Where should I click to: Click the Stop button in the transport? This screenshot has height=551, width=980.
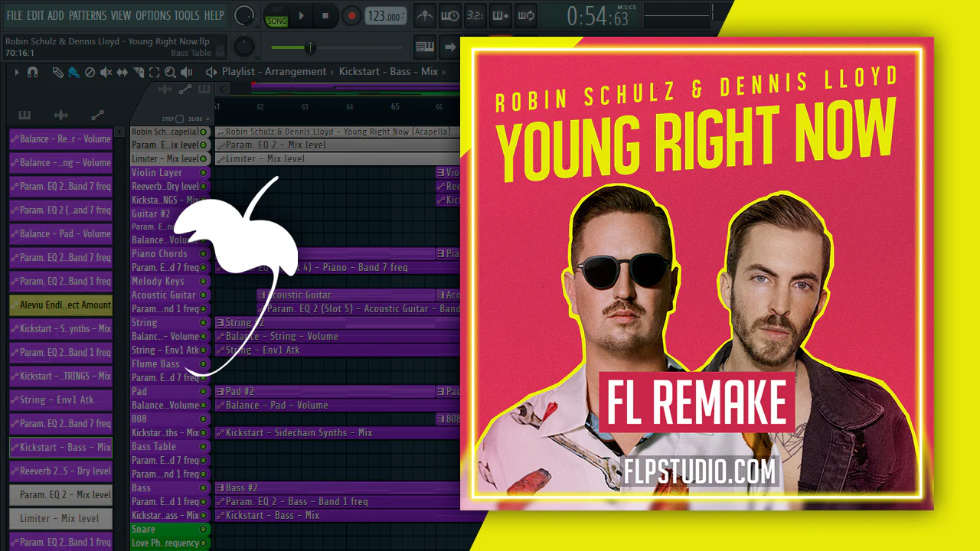(325, 16)
